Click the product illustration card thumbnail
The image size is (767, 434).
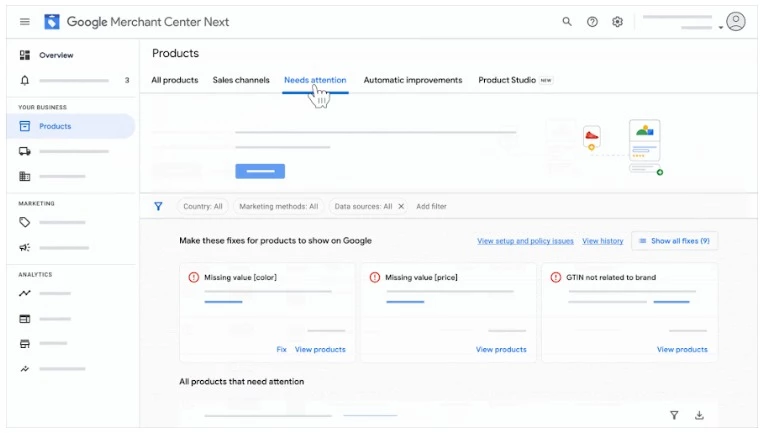[644, 141]
